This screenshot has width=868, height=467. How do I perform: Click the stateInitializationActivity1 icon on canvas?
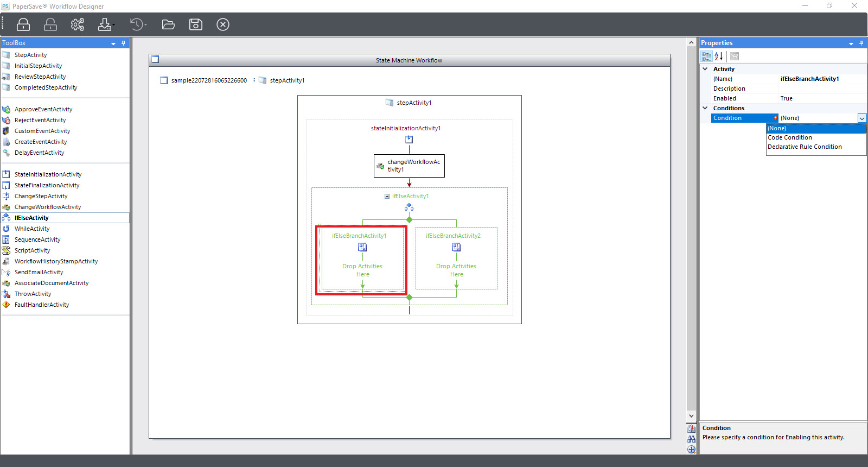(409, 140)
